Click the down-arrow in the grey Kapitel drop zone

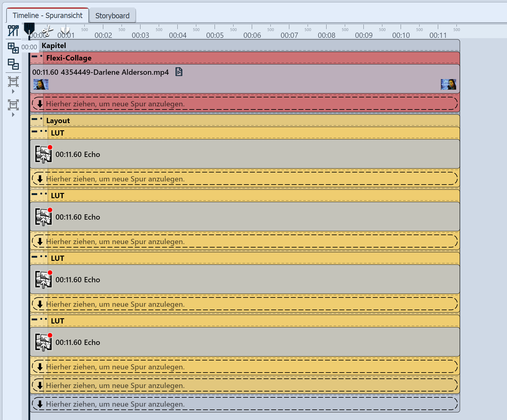click(x=40, y=404)
